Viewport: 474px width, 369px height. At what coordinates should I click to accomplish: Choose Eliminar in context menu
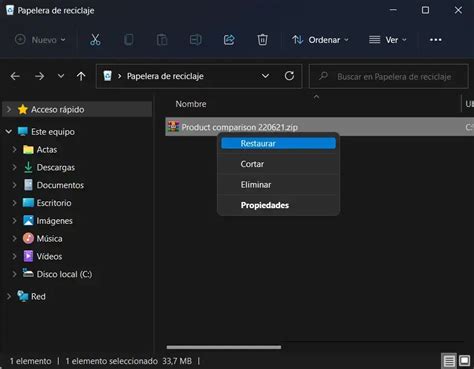coord(278,185)
